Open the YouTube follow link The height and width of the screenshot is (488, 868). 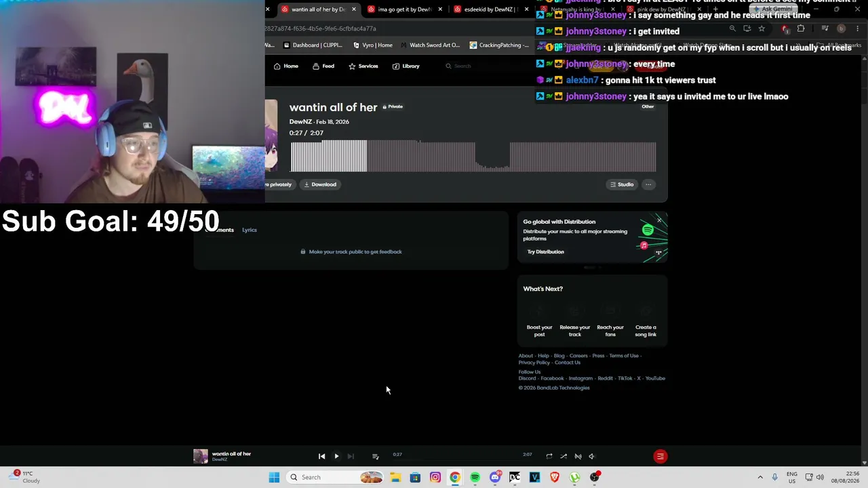[x=655, y=378]
